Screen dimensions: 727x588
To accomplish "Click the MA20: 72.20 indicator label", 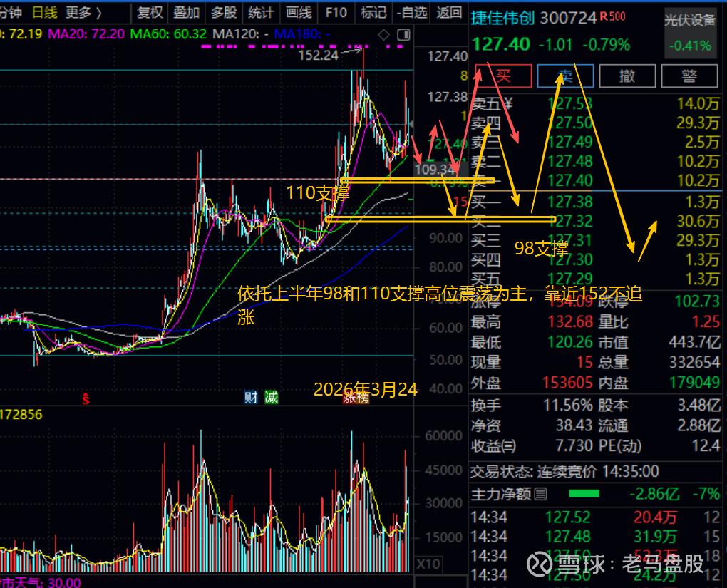I will click(86, 34).
